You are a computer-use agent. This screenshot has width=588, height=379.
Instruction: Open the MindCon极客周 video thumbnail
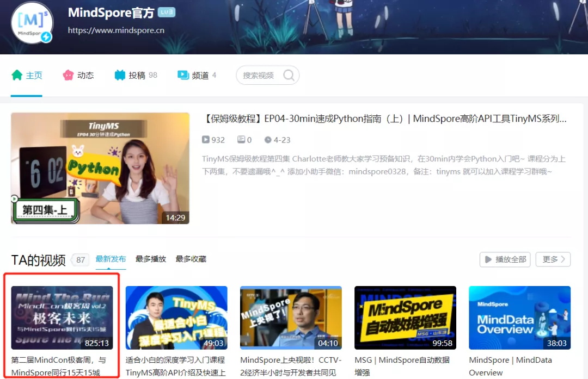pos(62,318)
